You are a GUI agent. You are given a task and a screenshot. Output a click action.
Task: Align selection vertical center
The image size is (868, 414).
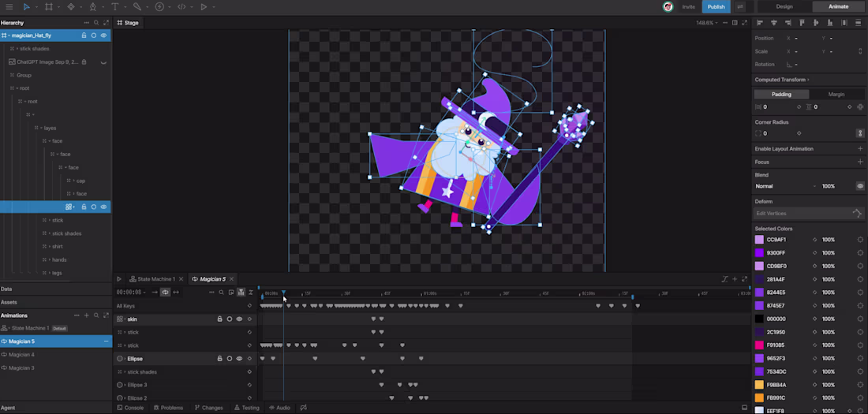click(816, 23)
